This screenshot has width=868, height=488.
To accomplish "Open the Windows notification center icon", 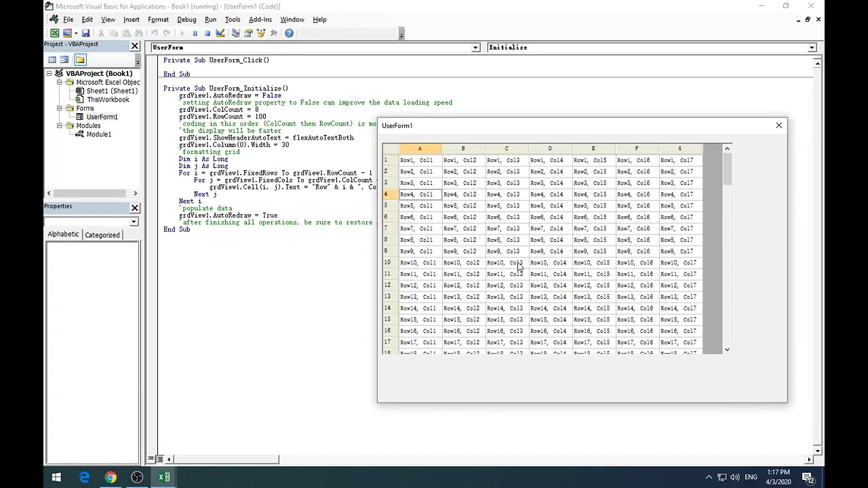I will (808, 477).
